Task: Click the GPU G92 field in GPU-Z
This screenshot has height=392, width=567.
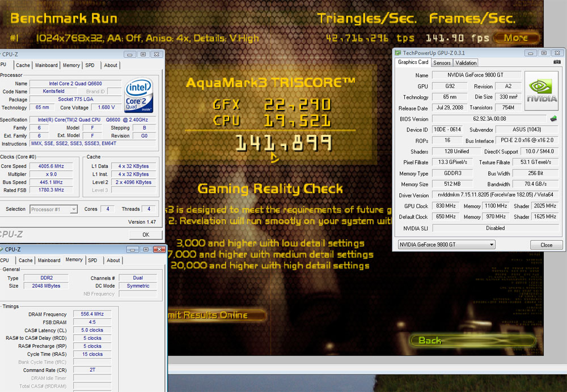Action: coord(450,86)
